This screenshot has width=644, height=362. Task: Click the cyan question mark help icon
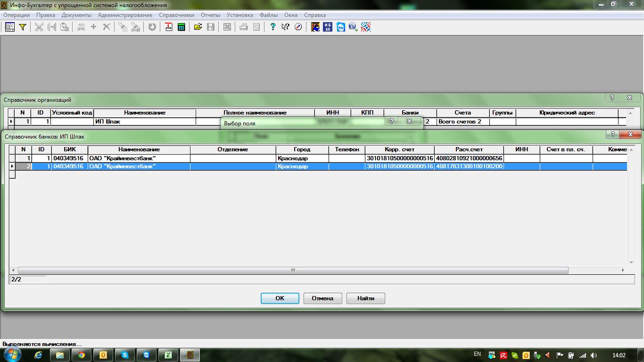point(272,27)
